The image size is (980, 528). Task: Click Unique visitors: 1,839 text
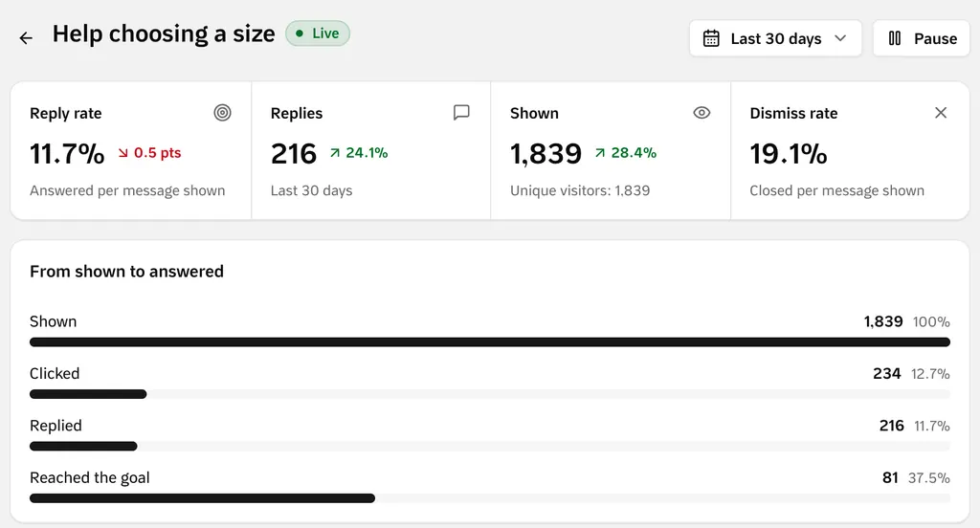click(x=580, y=190)
